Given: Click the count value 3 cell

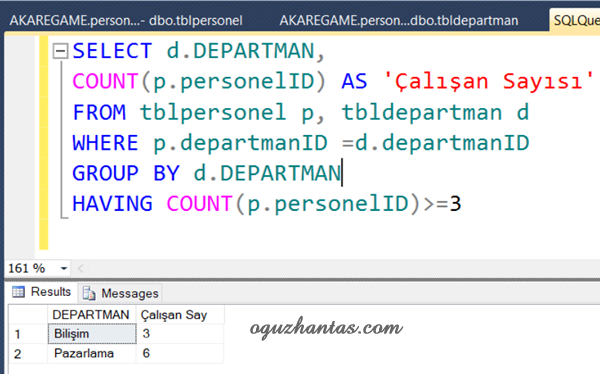Looking at the screenshot, I should (x=180, y=334).
